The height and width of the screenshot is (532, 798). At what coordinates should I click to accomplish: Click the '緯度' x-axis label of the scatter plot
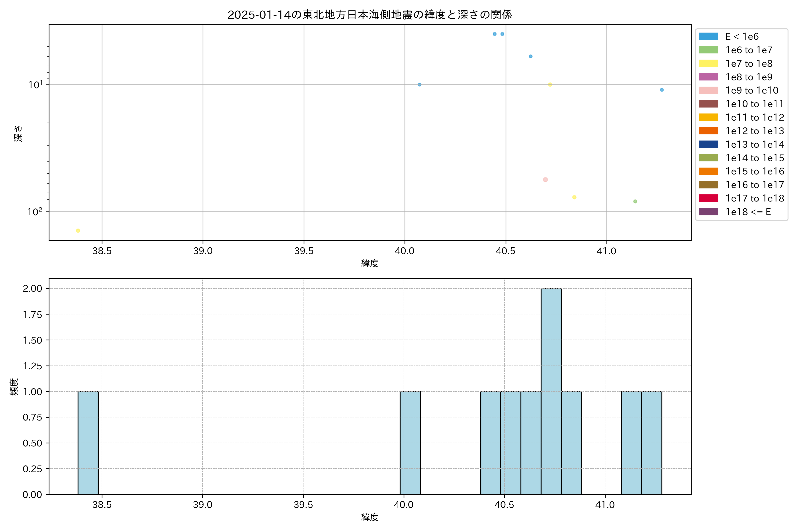pyautogui.click(x=370, y=263)
